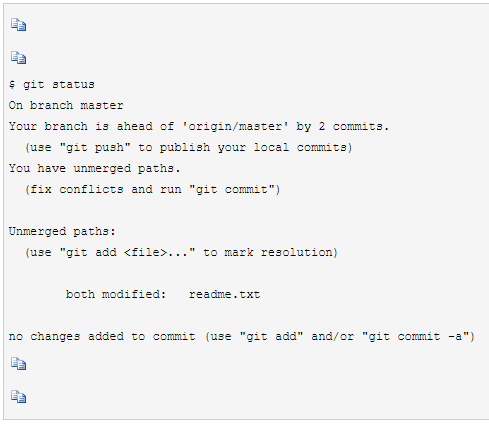Click the "git commit -a" quoted text
Image resolution: width=489 pixels, height=424 pixels.
click(416, 337)
